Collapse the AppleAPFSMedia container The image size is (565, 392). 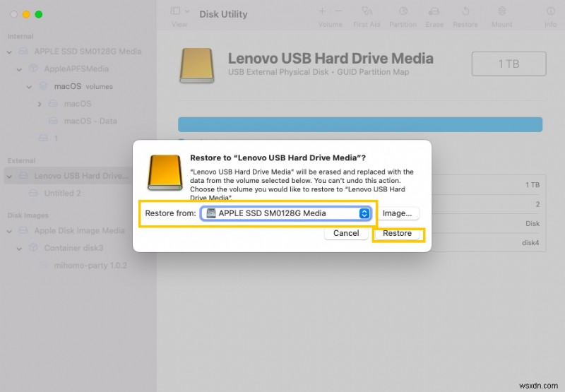coord(20,69)
